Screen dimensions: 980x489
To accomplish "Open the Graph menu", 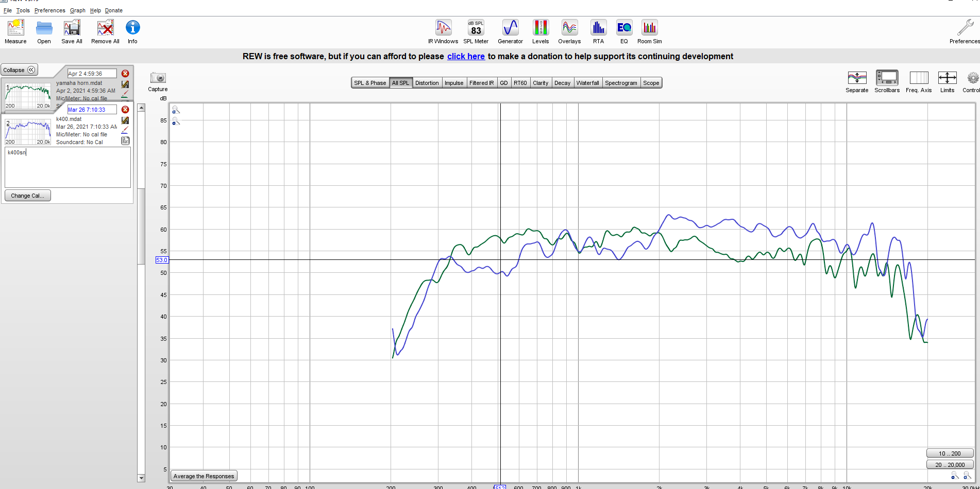I will pyautogui.click(x=78, y=10).
